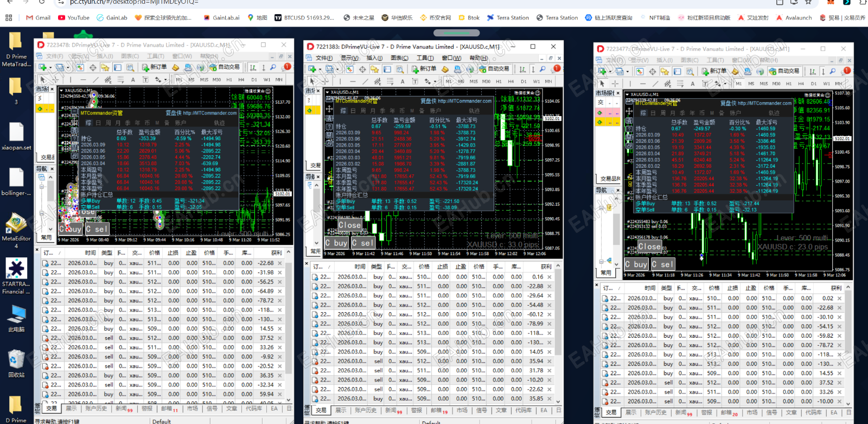
Task: Select Fibonacci retracement tool in 7223477 window
Action: click(x=680, y=84)
